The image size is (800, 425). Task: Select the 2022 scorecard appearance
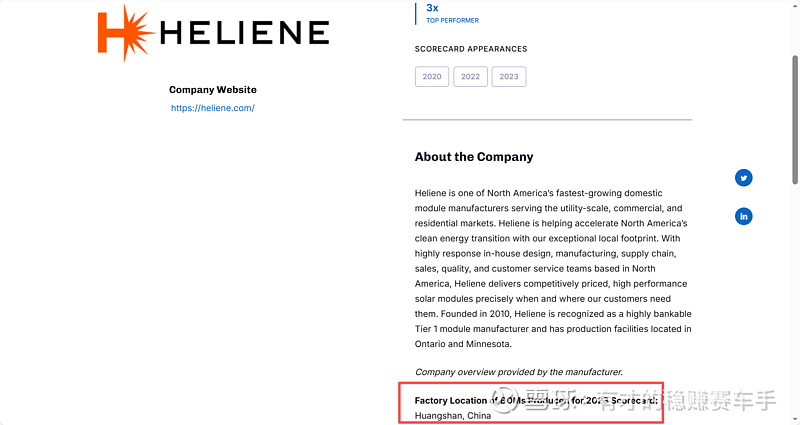pos(470,77)
